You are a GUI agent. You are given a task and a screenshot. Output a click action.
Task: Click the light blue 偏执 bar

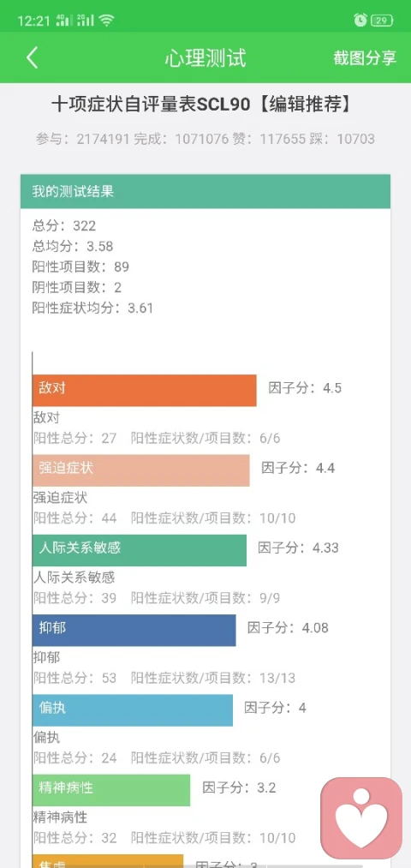click(x=133, y=709)
